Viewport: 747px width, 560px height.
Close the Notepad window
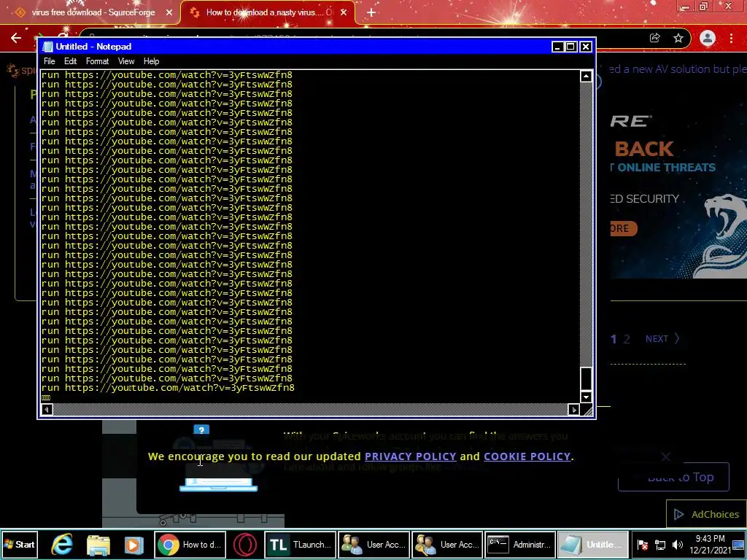586,47
